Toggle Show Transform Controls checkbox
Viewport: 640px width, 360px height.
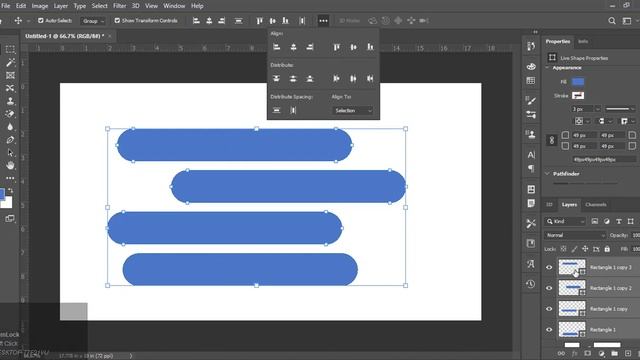(x=117, y=20)
